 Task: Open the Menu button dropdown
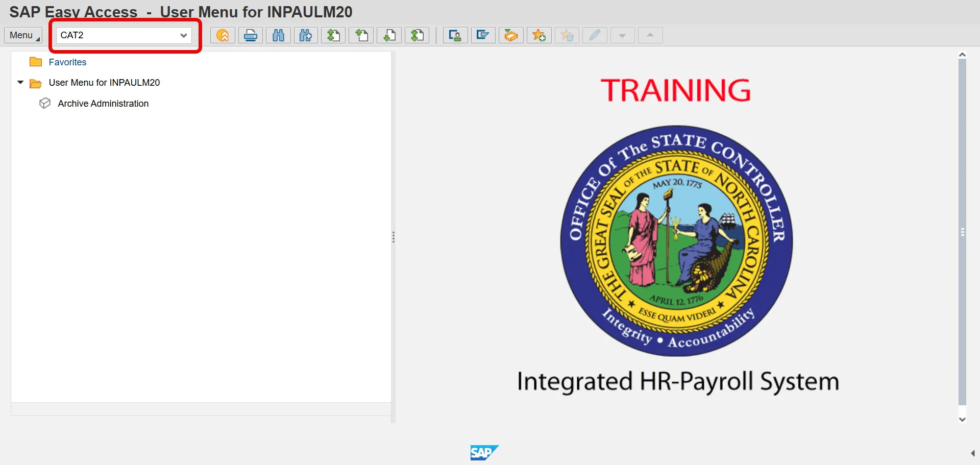23,35
